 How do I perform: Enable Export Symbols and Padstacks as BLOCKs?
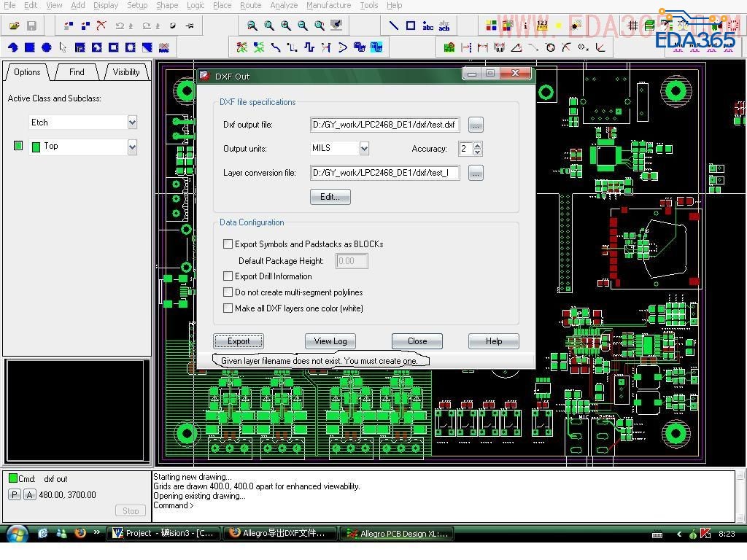228,244
